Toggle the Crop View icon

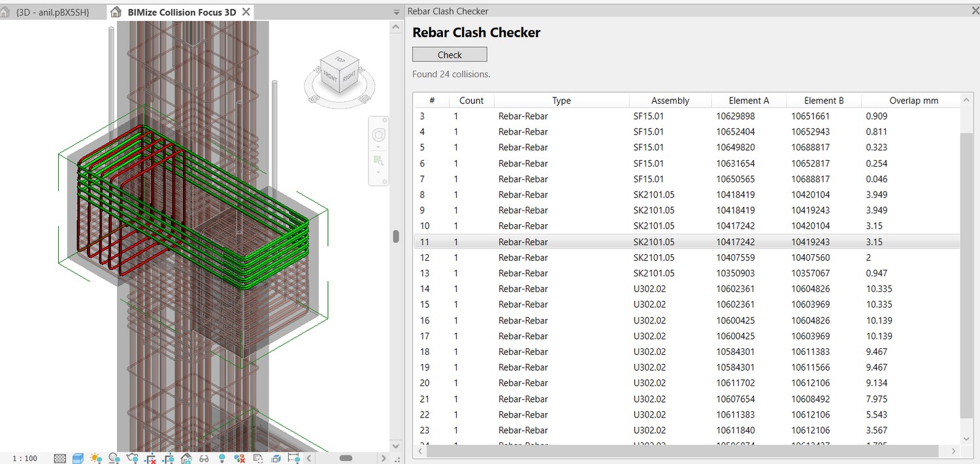tap(150, 458)
